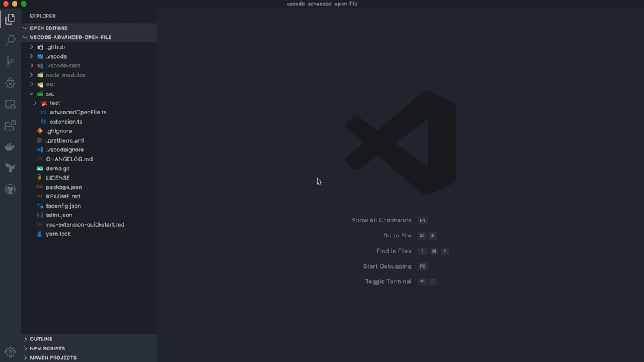
Task: Click the node_modules folder icon
Action: (41, 75)
